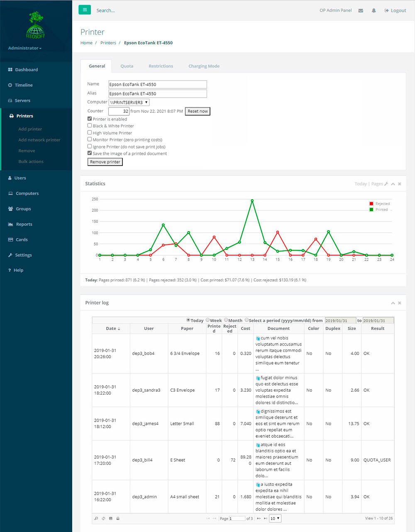Open Add printer submenu item
415x532 pixels.
click(30, 129)
